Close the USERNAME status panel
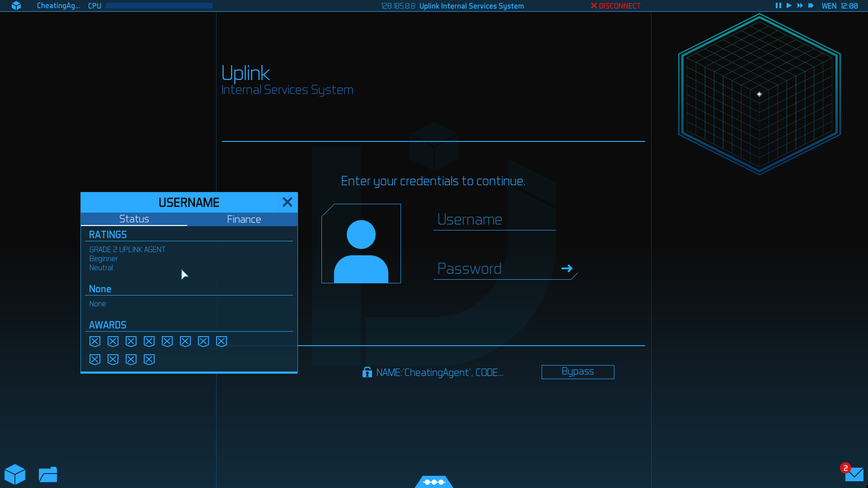 point(288,202)
